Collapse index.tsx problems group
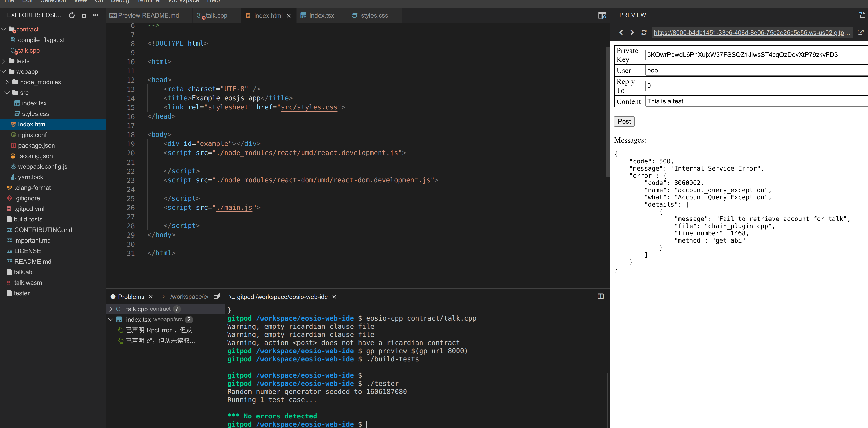Screen dimensions: 868x428 [111, 320]
